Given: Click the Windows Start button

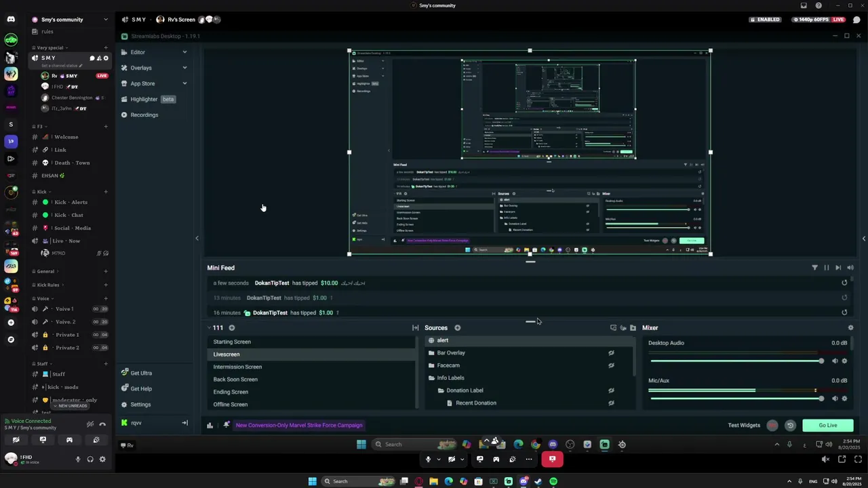Looking at the screenshot, I should coord(312,481).
